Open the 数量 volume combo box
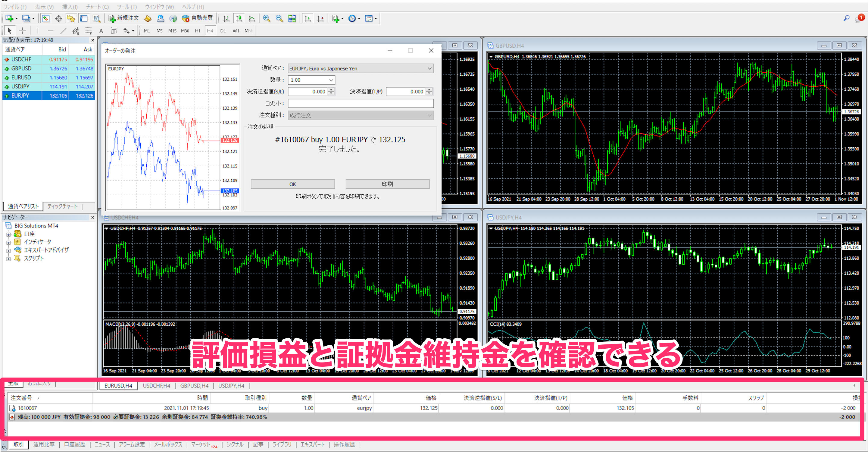The width and height of the screenshot is (868, 452). tap(311, 80)
